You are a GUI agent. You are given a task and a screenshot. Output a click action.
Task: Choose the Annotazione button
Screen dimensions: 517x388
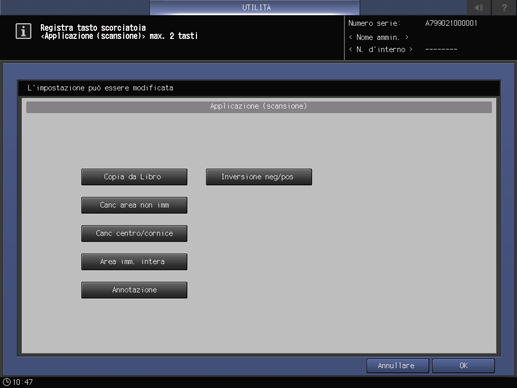click(134, 290)
